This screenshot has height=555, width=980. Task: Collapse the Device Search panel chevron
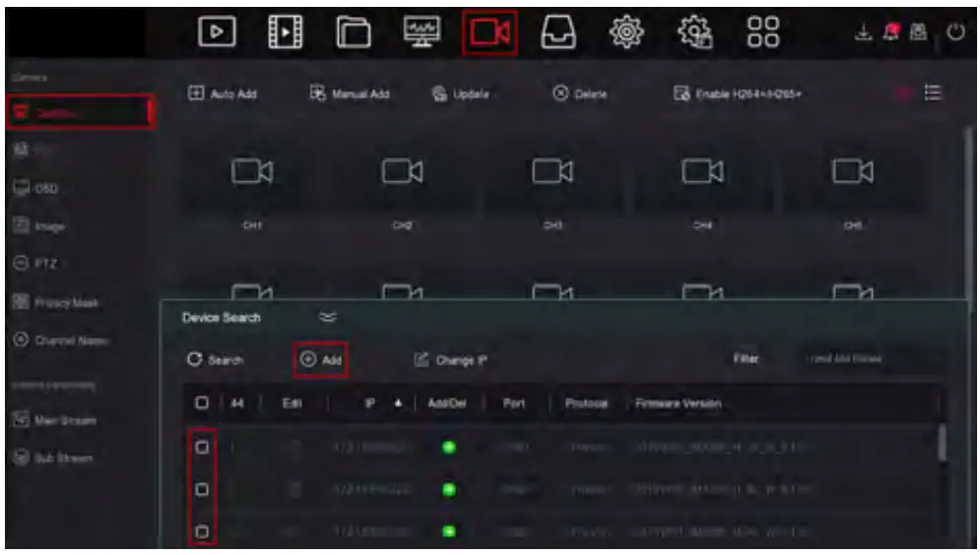pos(328,317)
